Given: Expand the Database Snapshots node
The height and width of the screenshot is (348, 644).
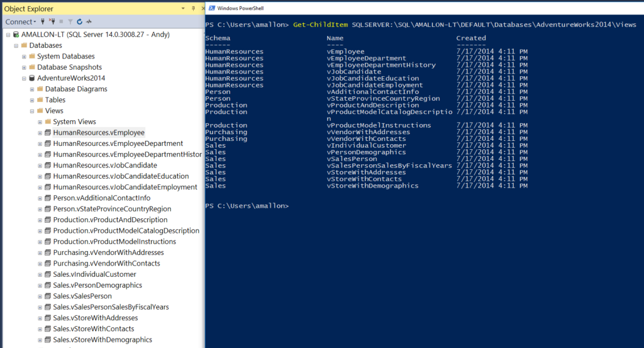Looking at the screenshot, I should point(24,67).
